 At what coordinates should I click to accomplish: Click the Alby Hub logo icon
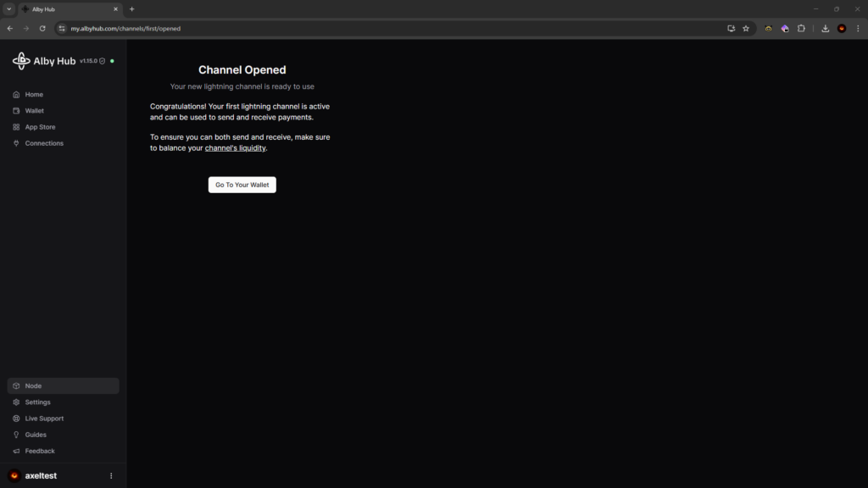21,61
